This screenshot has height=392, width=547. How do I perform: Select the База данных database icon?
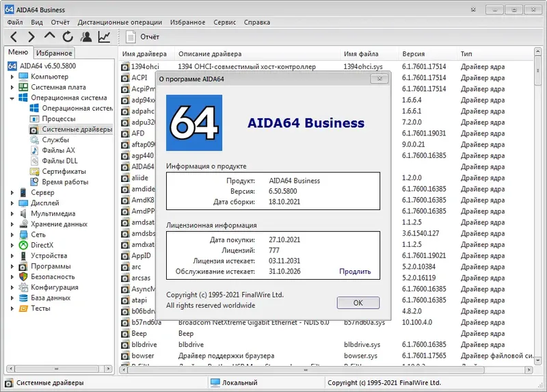pos(23,298)
